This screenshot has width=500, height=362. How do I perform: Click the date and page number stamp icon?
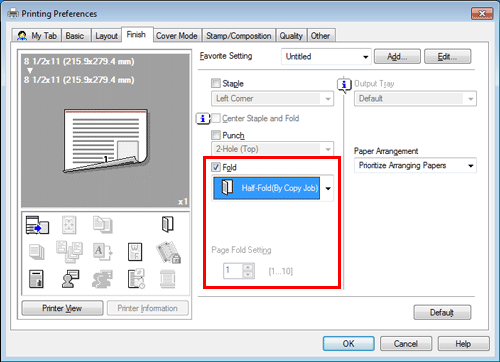136,279
